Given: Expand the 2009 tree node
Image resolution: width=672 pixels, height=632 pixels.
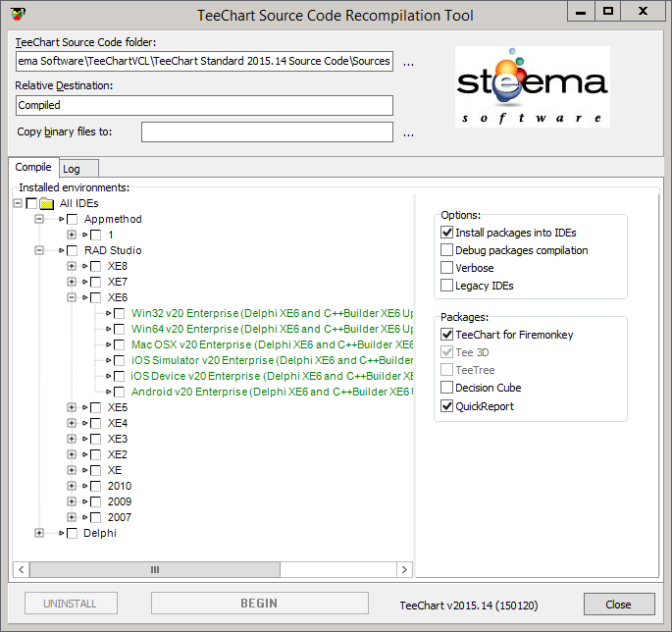Looking at the screenshot, I should pyautogui.click(x=72, y=501).
